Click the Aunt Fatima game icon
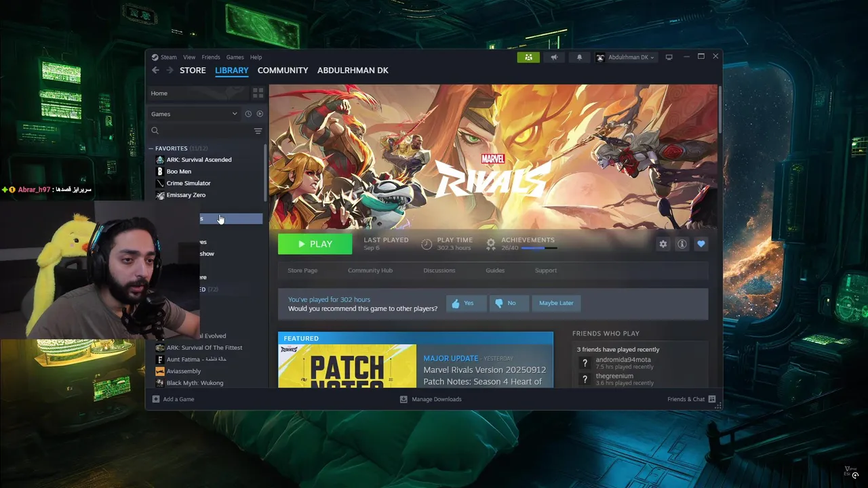Viewport: 868px width, 488px height. tap(160, 359)
